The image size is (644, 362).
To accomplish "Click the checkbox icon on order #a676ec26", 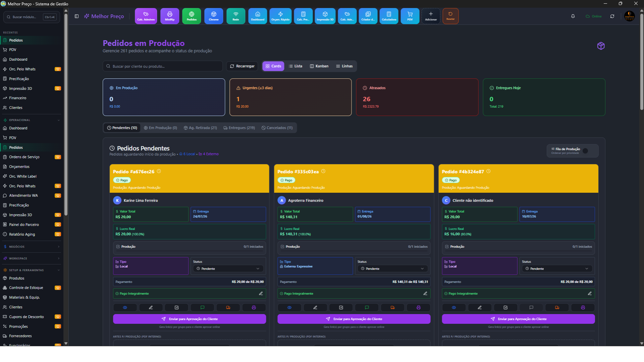I will point(177,307).
